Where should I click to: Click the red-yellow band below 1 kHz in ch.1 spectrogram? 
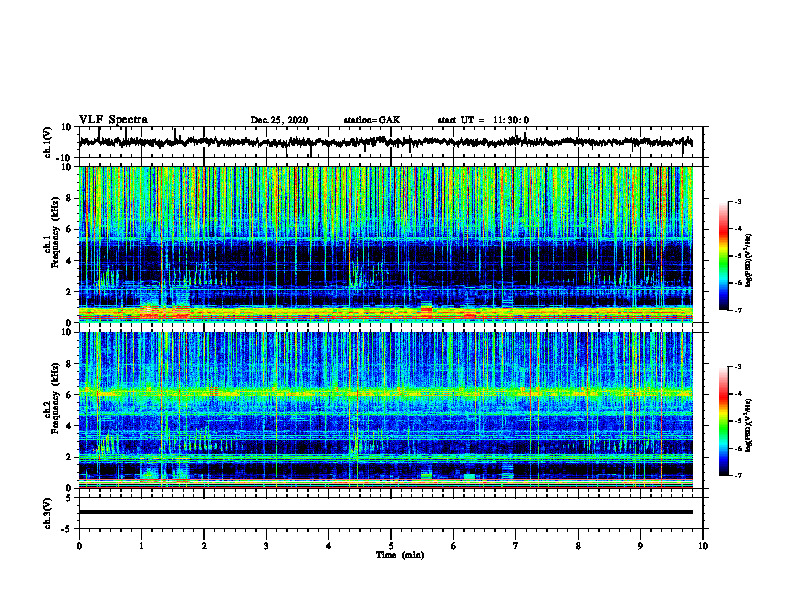tap(385, 313)
